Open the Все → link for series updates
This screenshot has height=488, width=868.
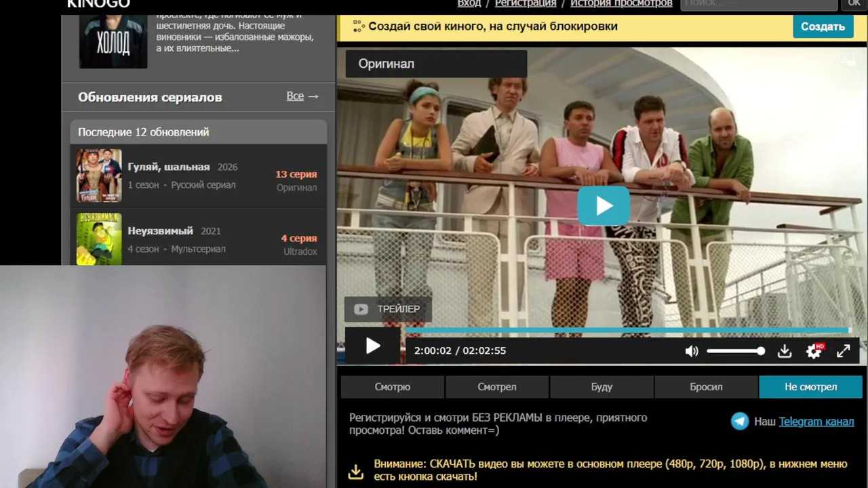pos(302,96)
